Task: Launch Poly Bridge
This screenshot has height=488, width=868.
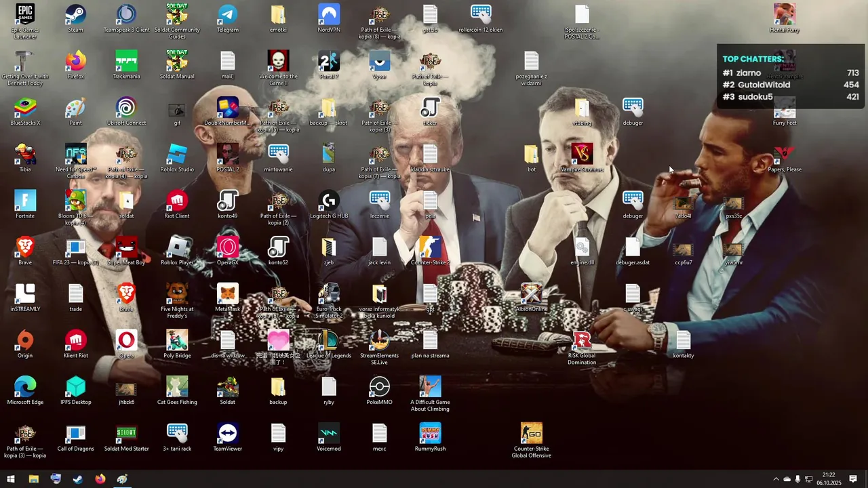Action: tap(177, 344)
